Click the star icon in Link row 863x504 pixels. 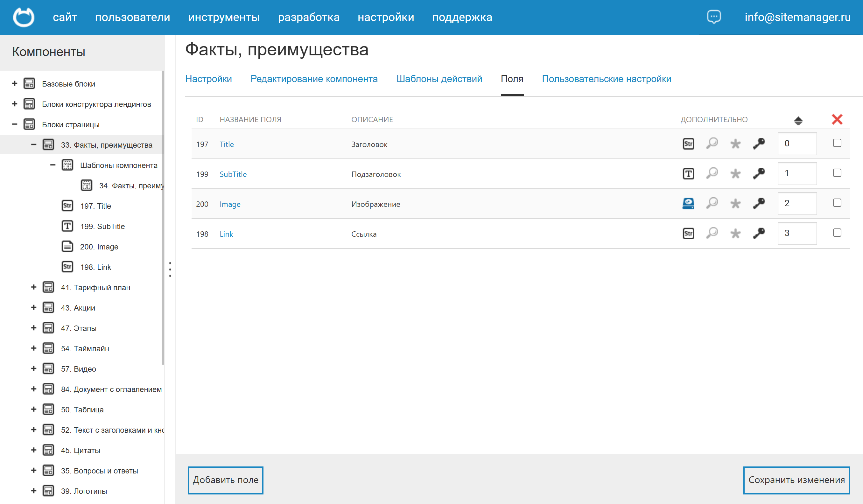[x=735, y=234]
